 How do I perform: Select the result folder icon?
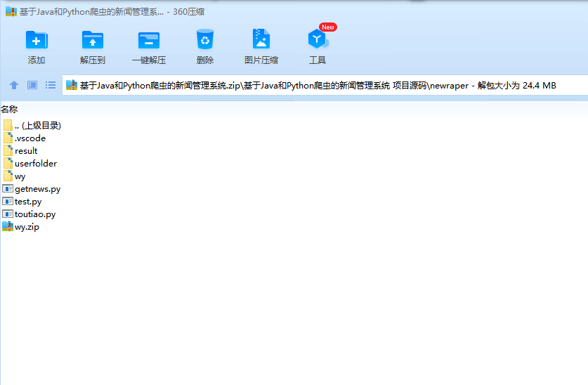point(8,151)
